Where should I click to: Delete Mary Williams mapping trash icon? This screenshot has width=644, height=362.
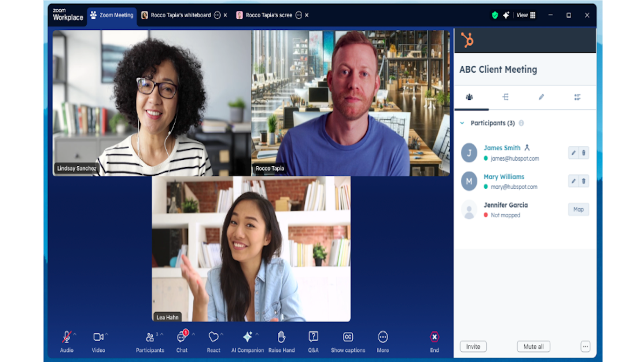point(584,181)
